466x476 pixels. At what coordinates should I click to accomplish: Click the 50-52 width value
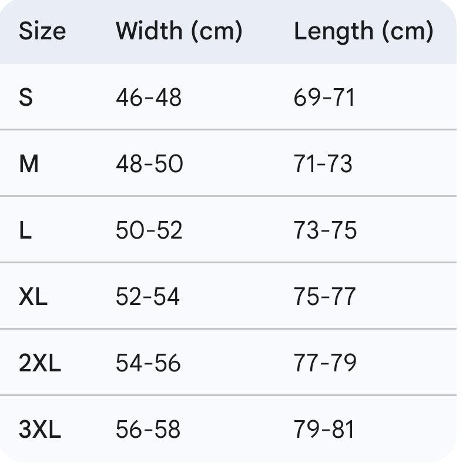(x=149, y=230)
